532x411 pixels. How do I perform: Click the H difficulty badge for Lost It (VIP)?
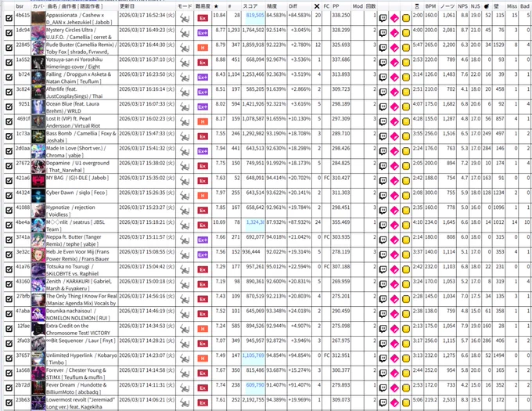(x=203, y=122)
